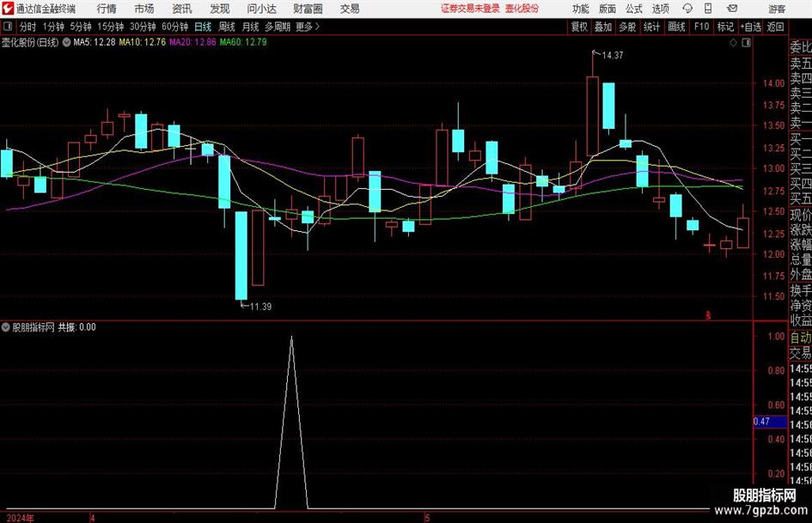Click the MA10: 12.76 indicator value
Image resolution: width=812 pixels, height=523 pixels.
pyautogui.click(x=143, y=42)
